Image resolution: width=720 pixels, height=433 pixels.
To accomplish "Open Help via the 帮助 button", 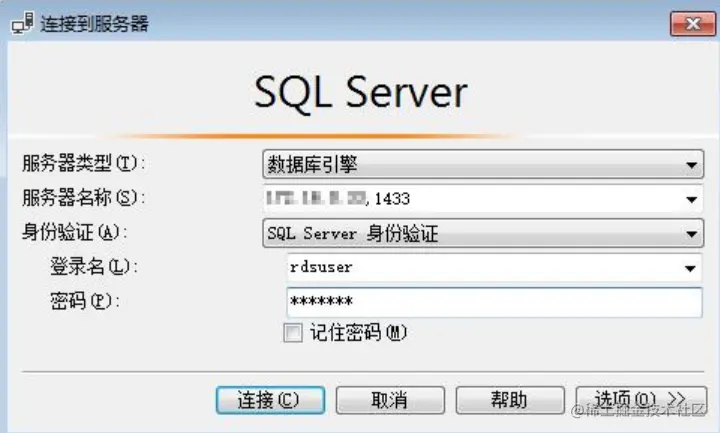I will pos(510,400).
